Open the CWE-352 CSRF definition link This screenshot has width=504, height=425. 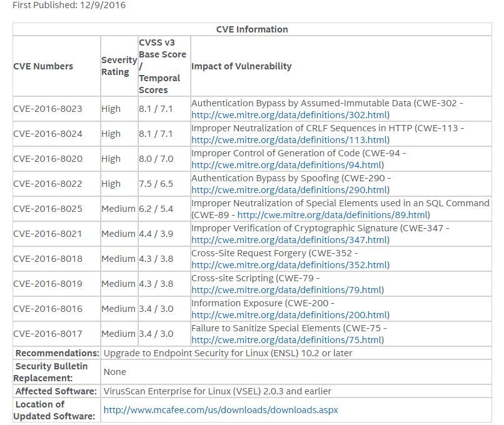(x=290, y=266)
